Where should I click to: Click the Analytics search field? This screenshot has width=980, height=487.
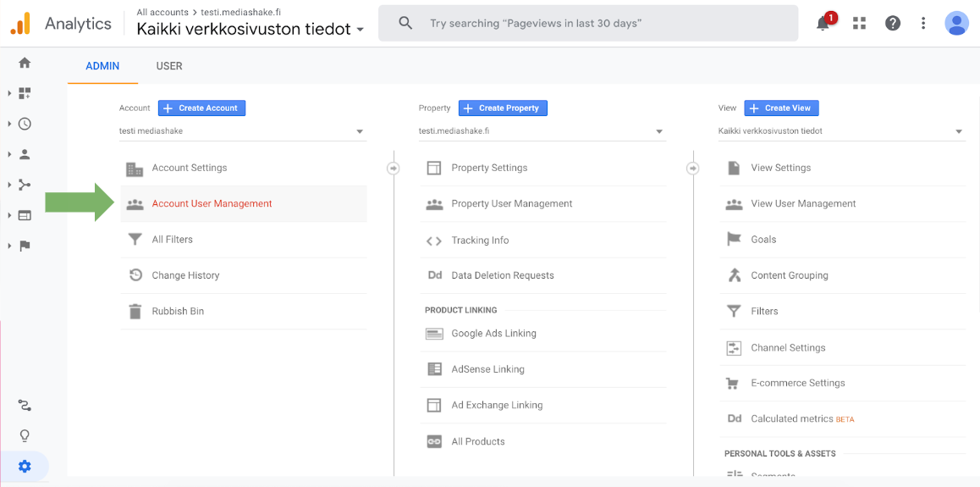[x=588, y=24]
